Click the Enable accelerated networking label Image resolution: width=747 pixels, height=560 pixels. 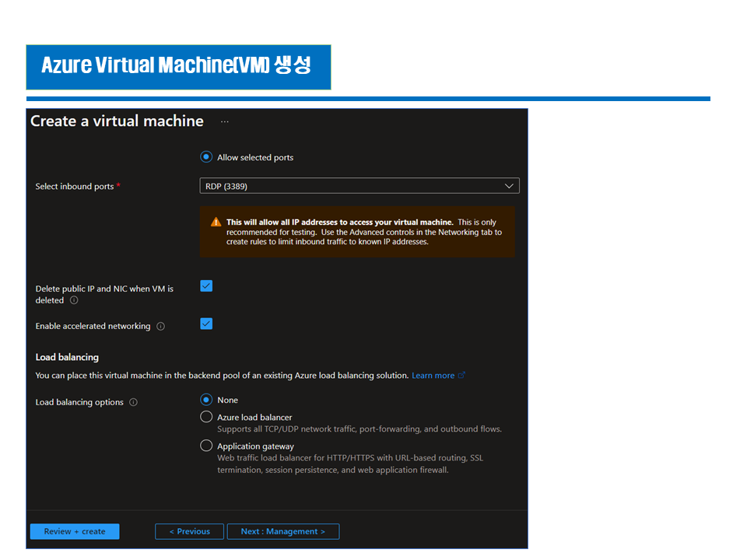93,326
